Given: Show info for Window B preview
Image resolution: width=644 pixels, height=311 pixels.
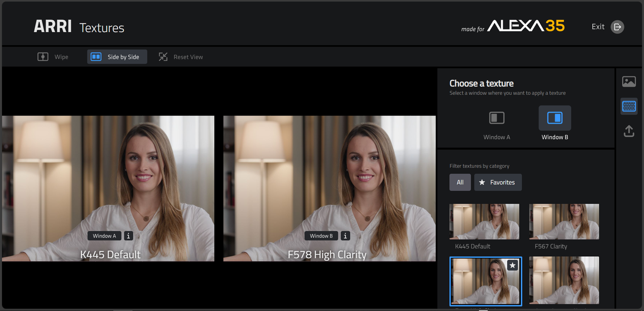Looking at the screenshot, I should [x=345, y=236].
